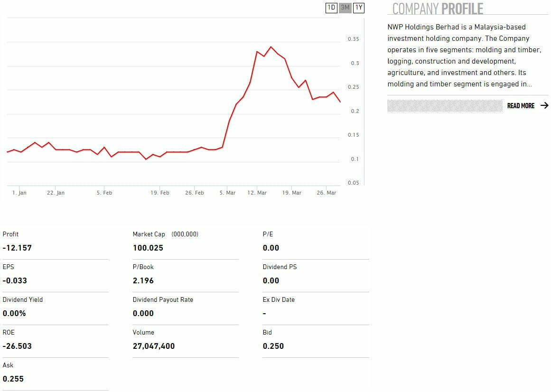The height and width of the screenshot is (392, 551).
Task: Click the Dividend Yield 0.00% value
Action: tap(14, 313)
